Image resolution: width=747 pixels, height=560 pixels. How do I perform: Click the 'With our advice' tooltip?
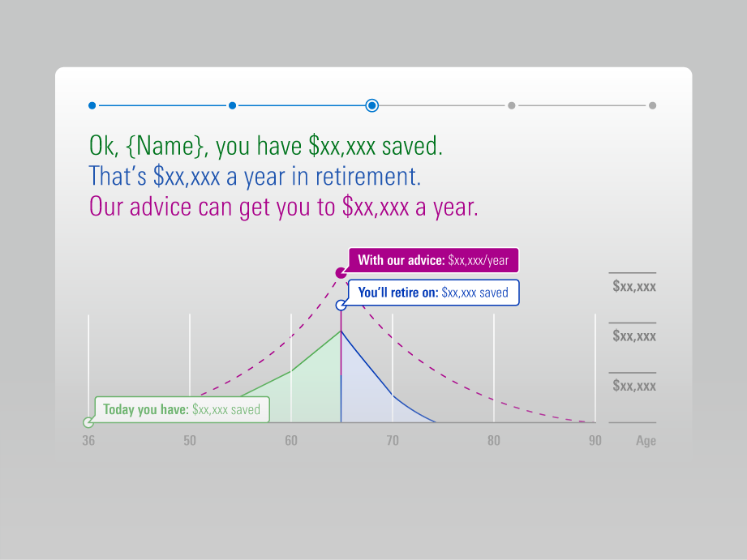point(434,261)
